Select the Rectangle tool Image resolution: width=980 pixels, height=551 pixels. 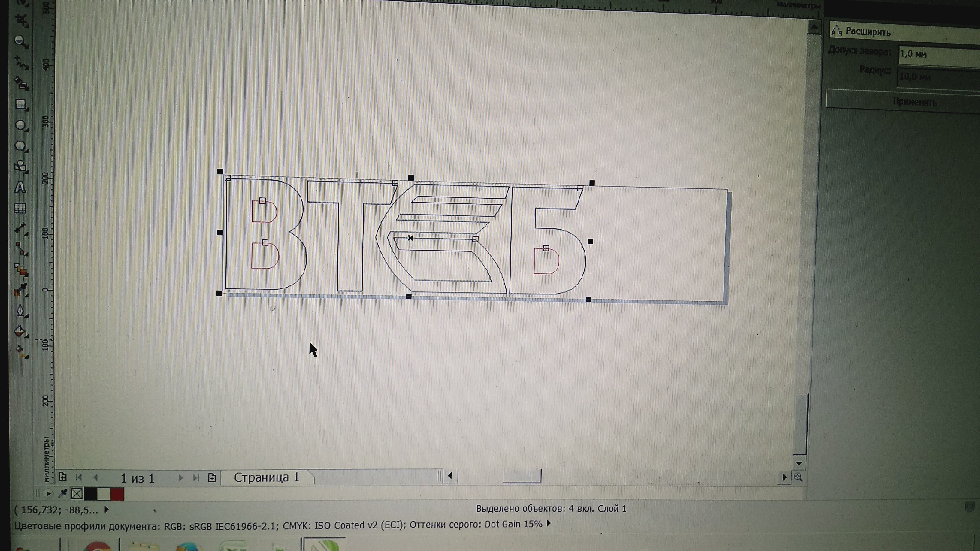20,104
